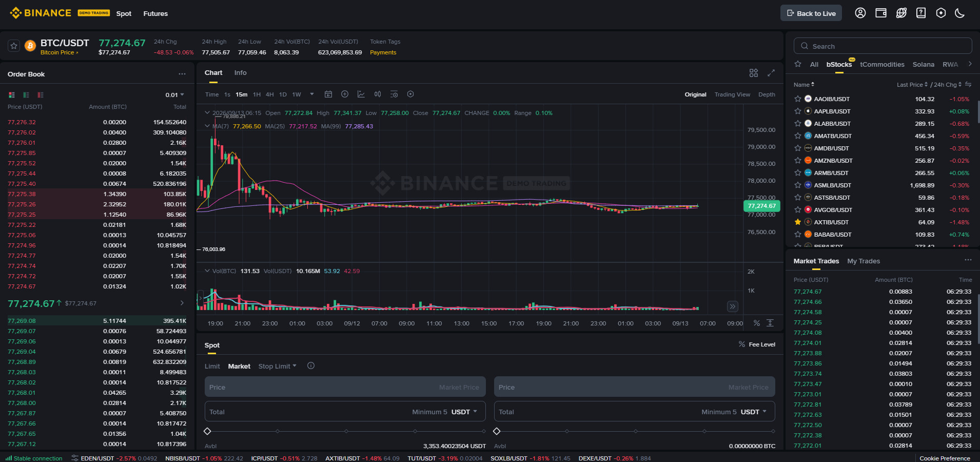Adjust the sell amount slider handle
Viewport: 980px width, 462px height.
497,431
